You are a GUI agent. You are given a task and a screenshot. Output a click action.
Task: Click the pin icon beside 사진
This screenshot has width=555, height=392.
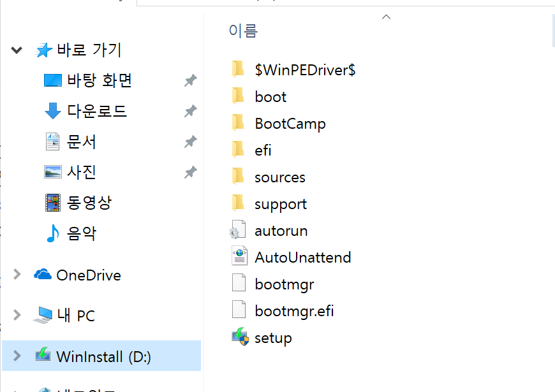coord(191,172)
